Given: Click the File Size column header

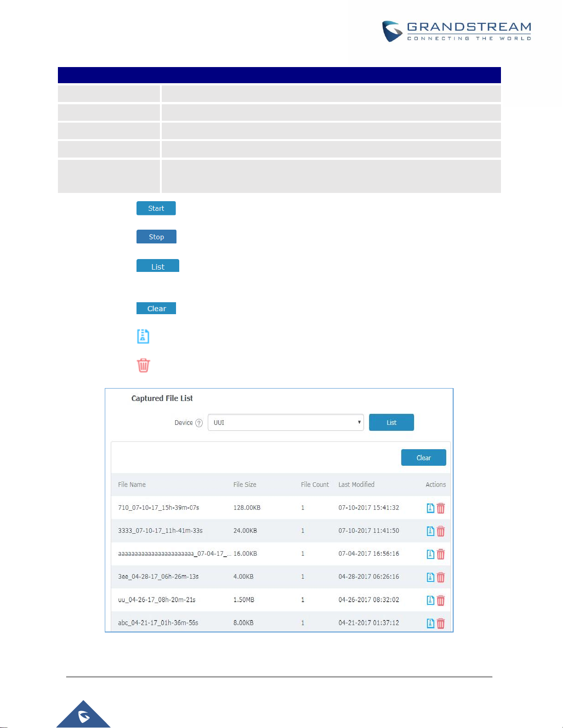Looking at the screenshot, I should pyautogui.click(x=245, y=485).
